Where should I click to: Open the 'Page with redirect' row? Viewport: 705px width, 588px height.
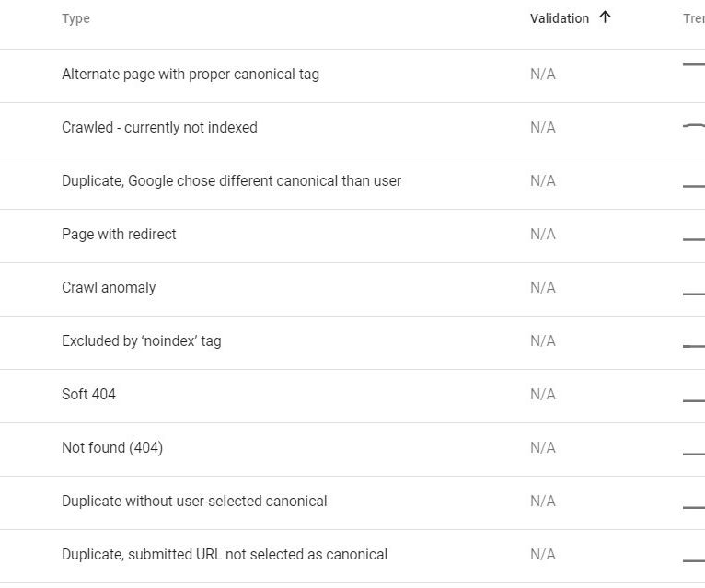pyautogui.click(x=119, y=235)
